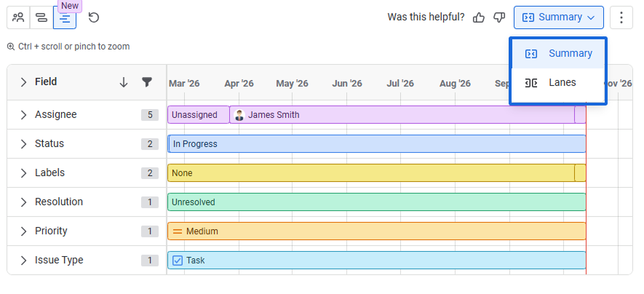Switch to the people grouping view icon
Image resolution: width=644 pixels, height=294 pixels.
coord(18,17)
